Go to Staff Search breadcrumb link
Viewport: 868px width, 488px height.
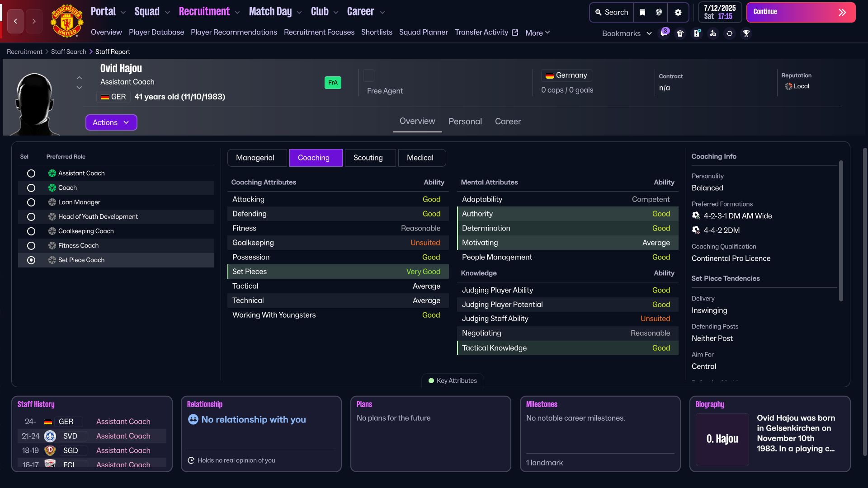click(68, 52)
